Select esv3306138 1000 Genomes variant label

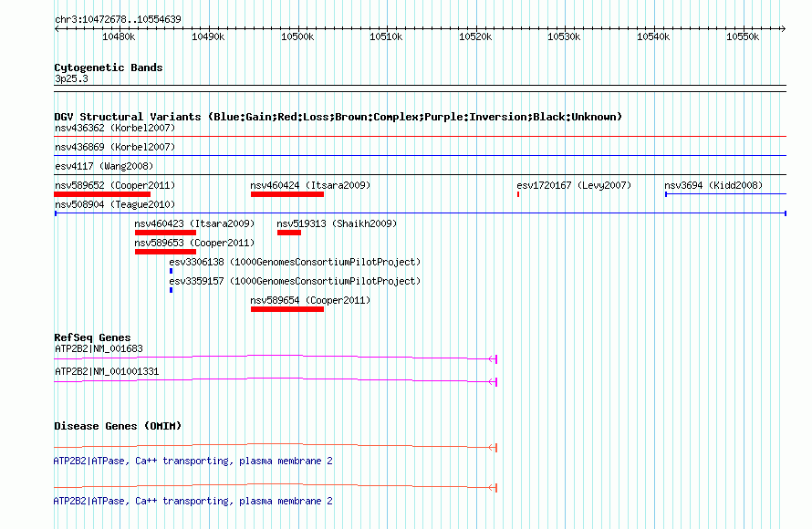[295, 262]
